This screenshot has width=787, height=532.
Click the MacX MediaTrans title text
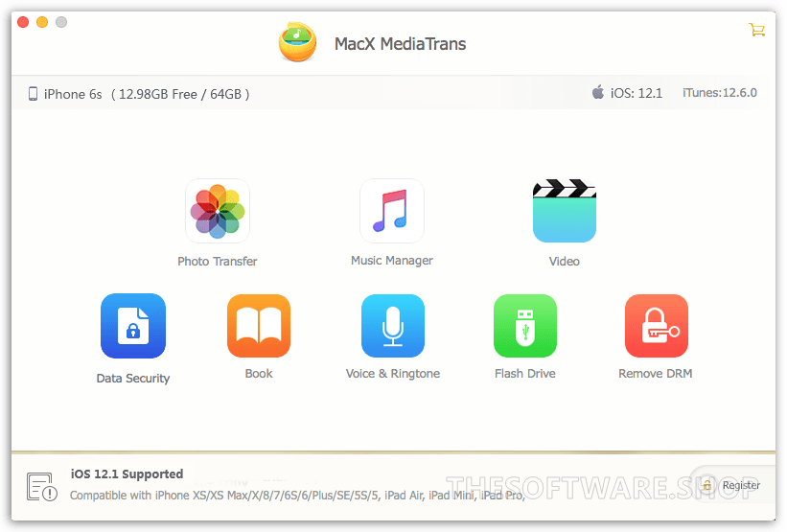point(401,44)
